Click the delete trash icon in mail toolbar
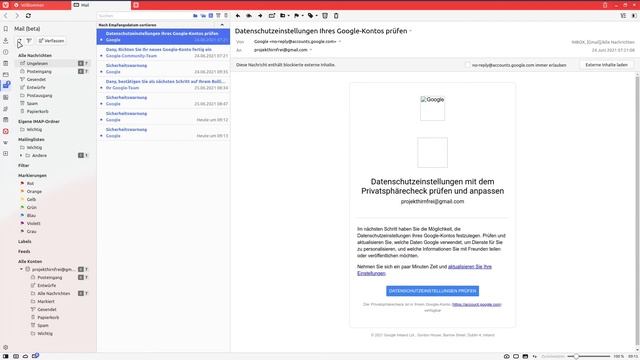 tap(336, 16)
